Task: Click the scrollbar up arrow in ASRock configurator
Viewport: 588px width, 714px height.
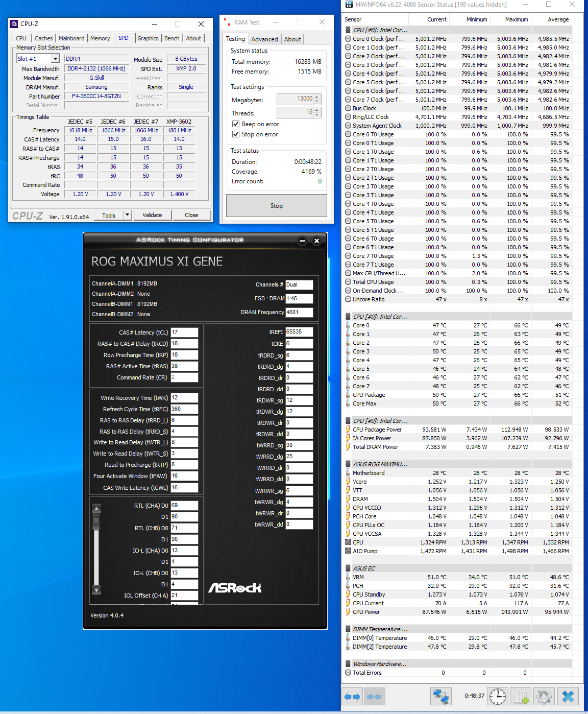Action: [x=96, y=508]
